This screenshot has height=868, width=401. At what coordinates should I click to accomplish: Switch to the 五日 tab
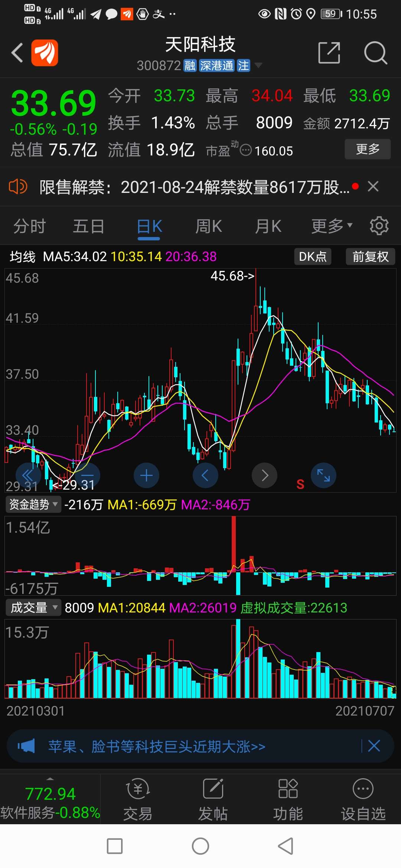tap(89, 226)
